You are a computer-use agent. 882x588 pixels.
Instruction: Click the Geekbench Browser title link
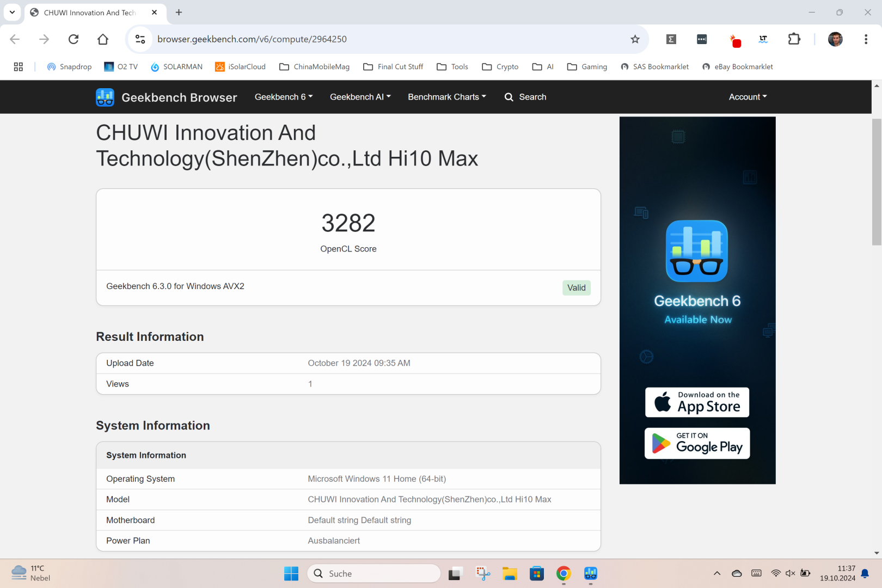coord(179,97)
